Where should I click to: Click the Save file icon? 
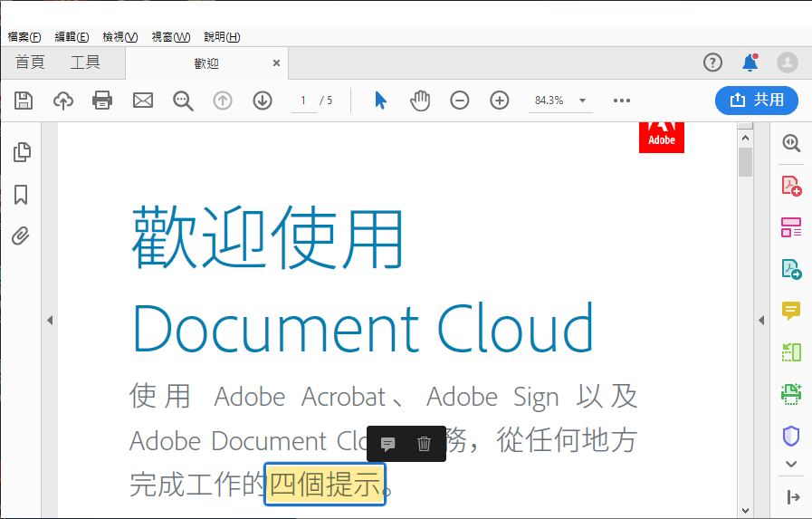[24, 100]
